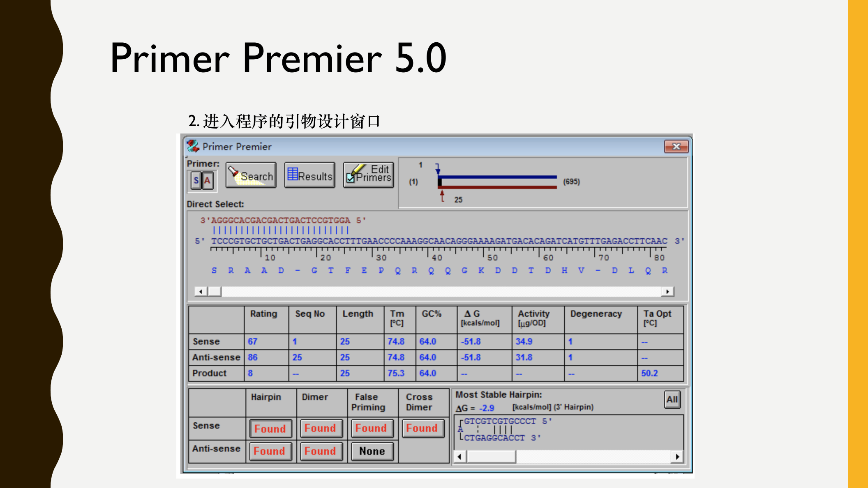
Task: Click the None False Priming anti-sense button
Action: point(372,451)
